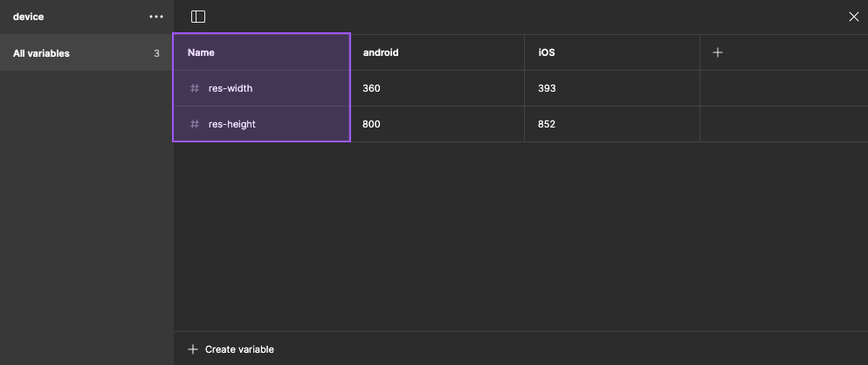Click the plus icon to add mode column
Screen dimensions: 868x365
tap(718, 52)
